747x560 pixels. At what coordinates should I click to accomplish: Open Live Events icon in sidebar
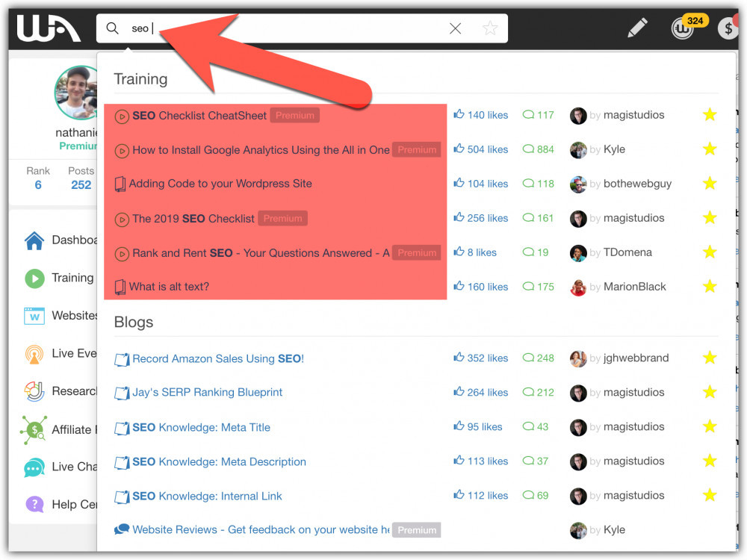point(34,354)
